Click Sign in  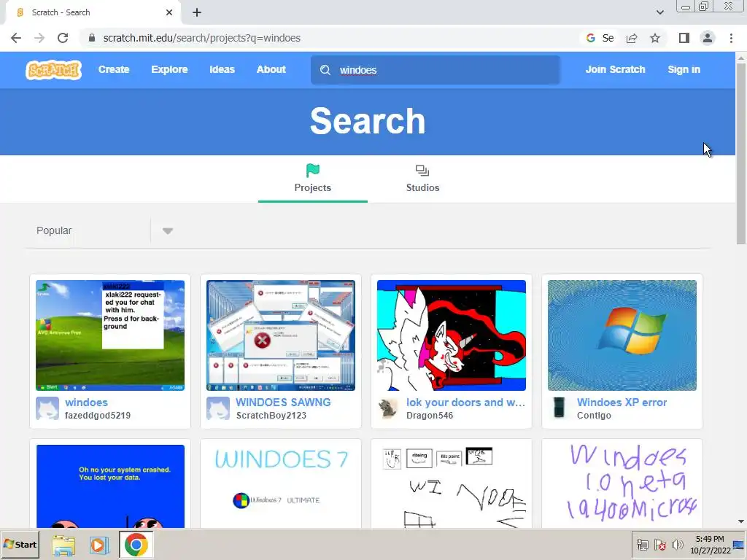(x=684, y=69)
